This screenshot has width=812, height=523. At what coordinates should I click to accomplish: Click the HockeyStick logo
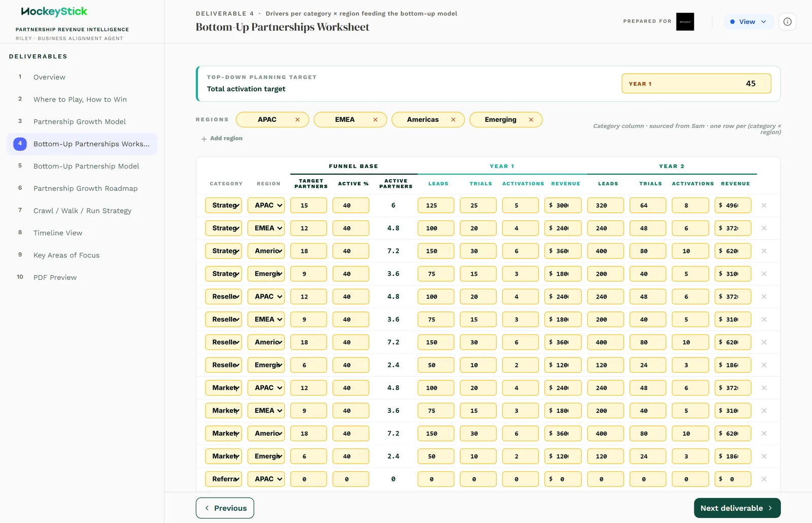54,12
